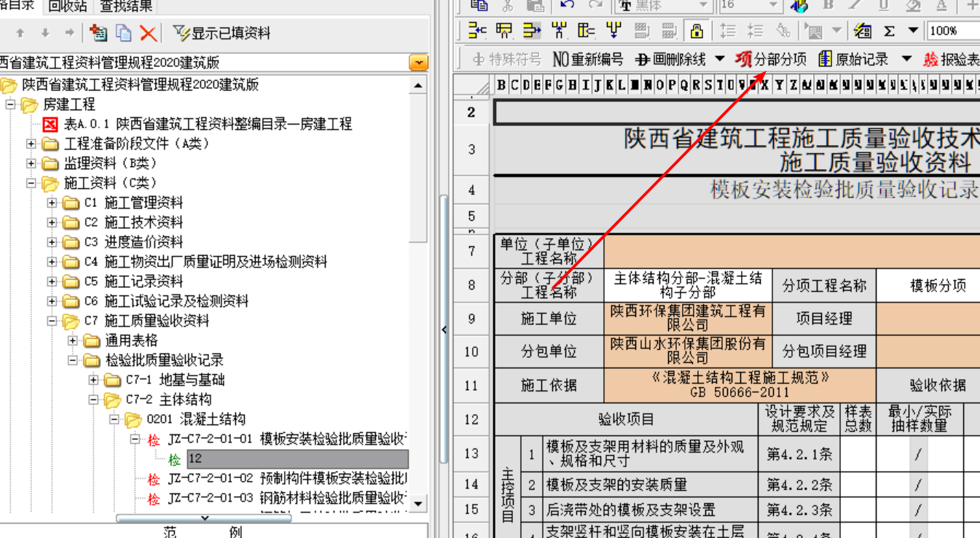Click the yellow delete-row icon
This screenshot has width=980, height=538.
click(587, 31)
